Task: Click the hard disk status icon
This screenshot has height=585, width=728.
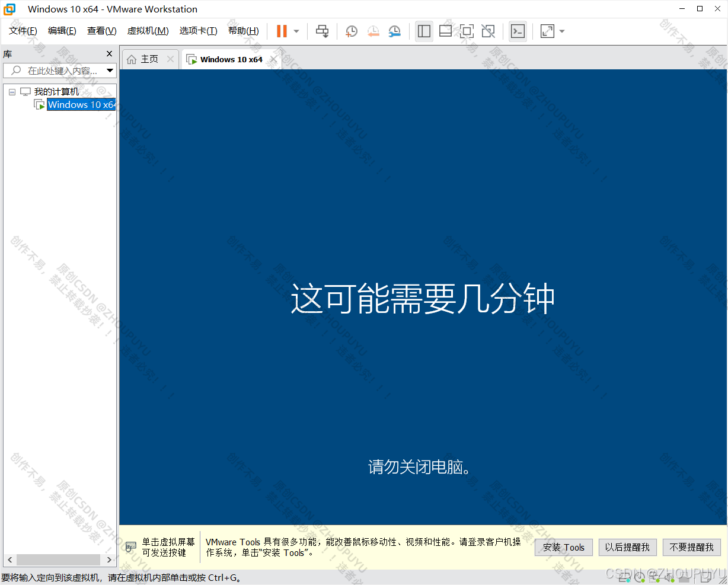Action: click(x=624, y=577)
